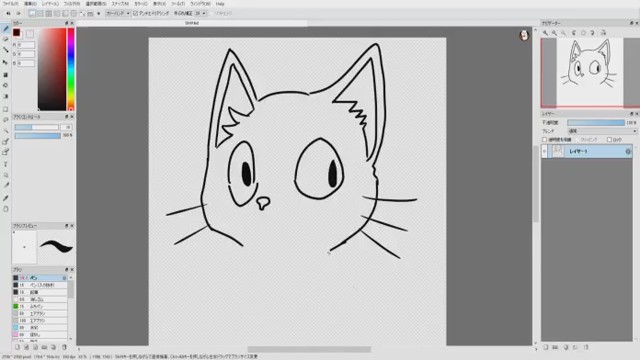The width and height of the screenshot is (640, 360).
Task: Select the Brush tool in left toolbar
Action: pos(6,29)
